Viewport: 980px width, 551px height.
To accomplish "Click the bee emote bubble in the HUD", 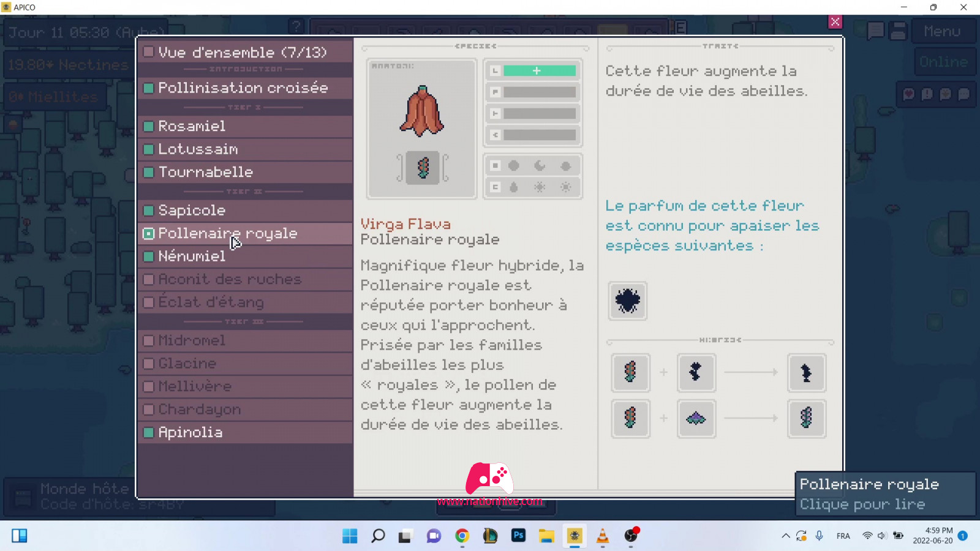I will (x=946, y=94).
